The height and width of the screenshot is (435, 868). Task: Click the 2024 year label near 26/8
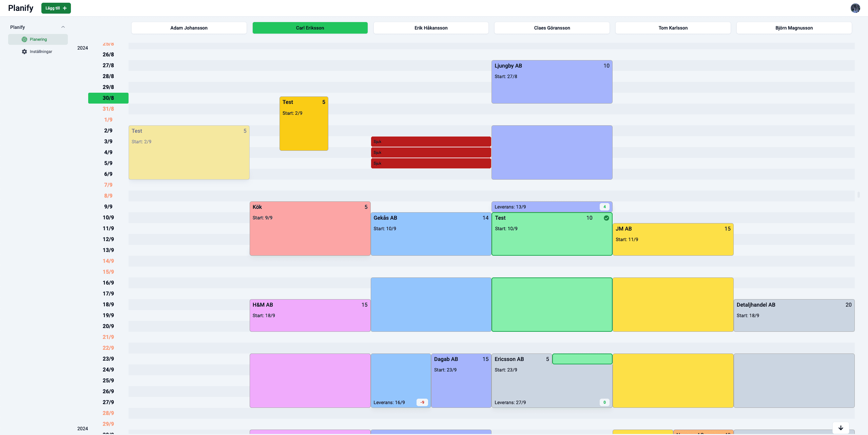82,48
